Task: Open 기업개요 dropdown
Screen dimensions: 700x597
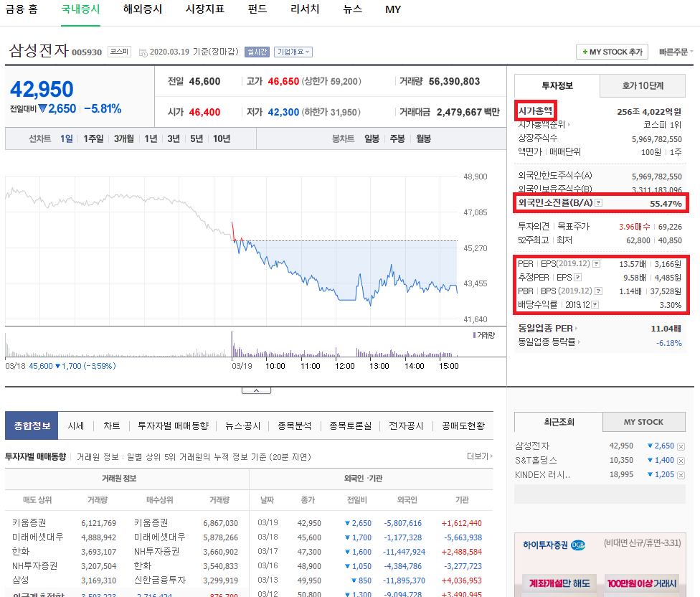Action: 293,52
